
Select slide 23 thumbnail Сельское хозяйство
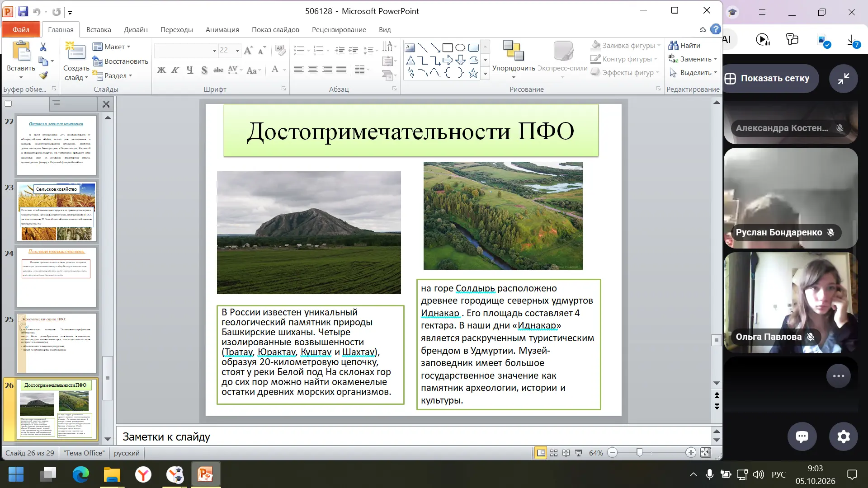point(57,211)
